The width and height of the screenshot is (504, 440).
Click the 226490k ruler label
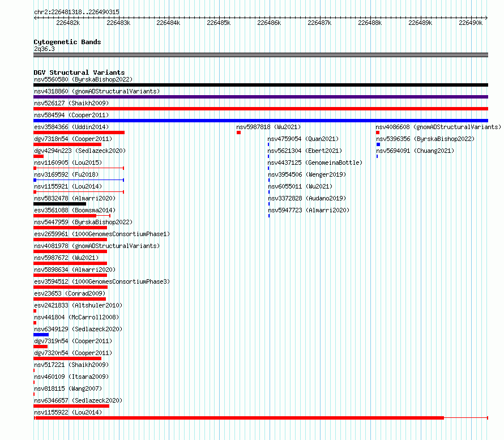tap(471, 23)
